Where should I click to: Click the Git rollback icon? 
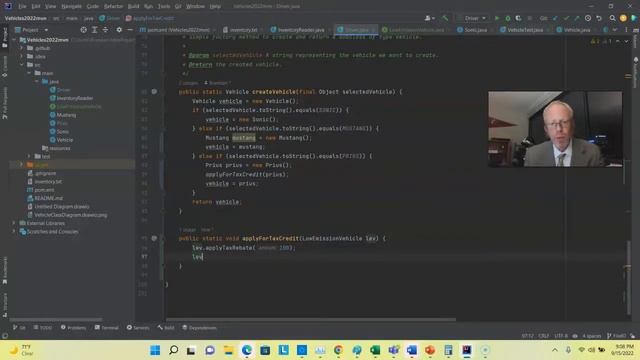(599, 18)
